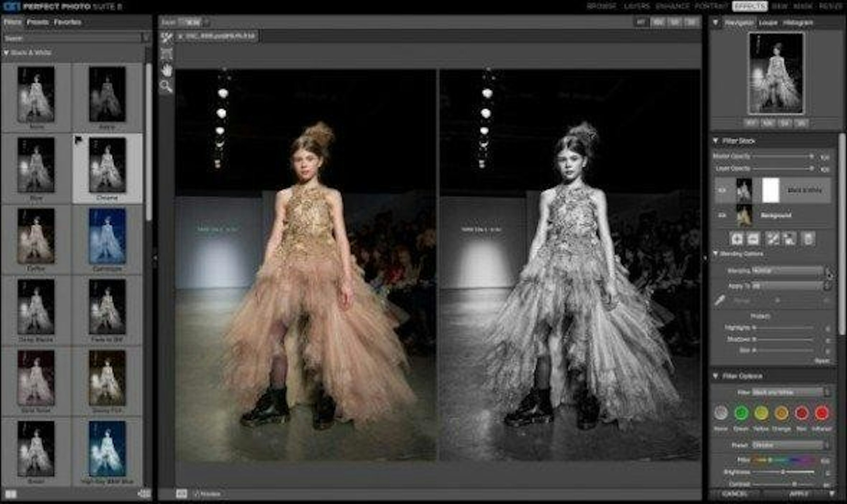Image resolution: width=847 pixels, height=504 pixels.
Task: Click the FIT zoom button above the canvas
Action: [x=641, y=22]
